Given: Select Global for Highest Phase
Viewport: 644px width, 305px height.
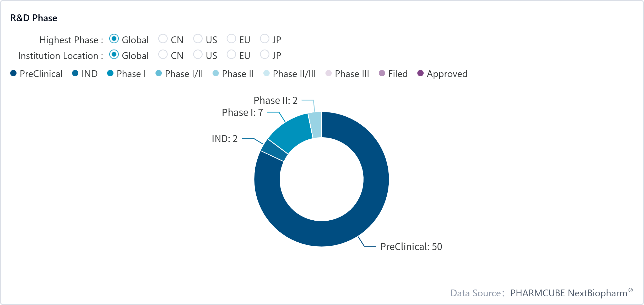Looking at the screenshot, I should pyautogui.click(x=114, y=39).
